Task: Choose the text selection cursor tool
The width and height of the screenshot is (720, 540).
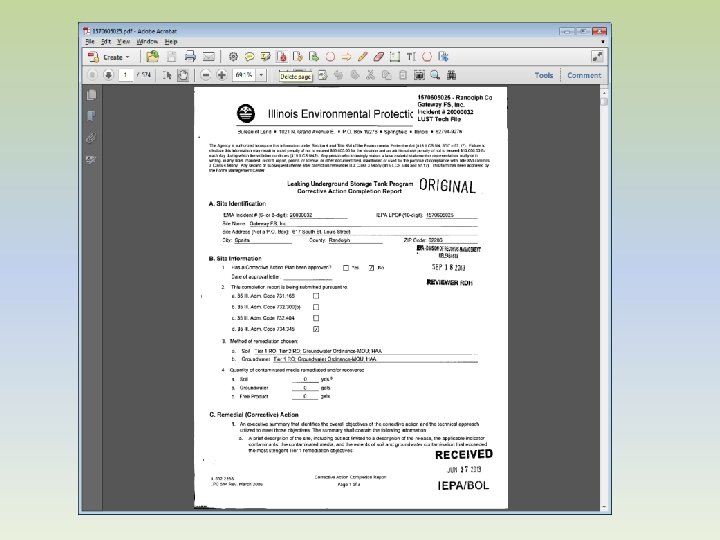Action: (x=167, y=75)
